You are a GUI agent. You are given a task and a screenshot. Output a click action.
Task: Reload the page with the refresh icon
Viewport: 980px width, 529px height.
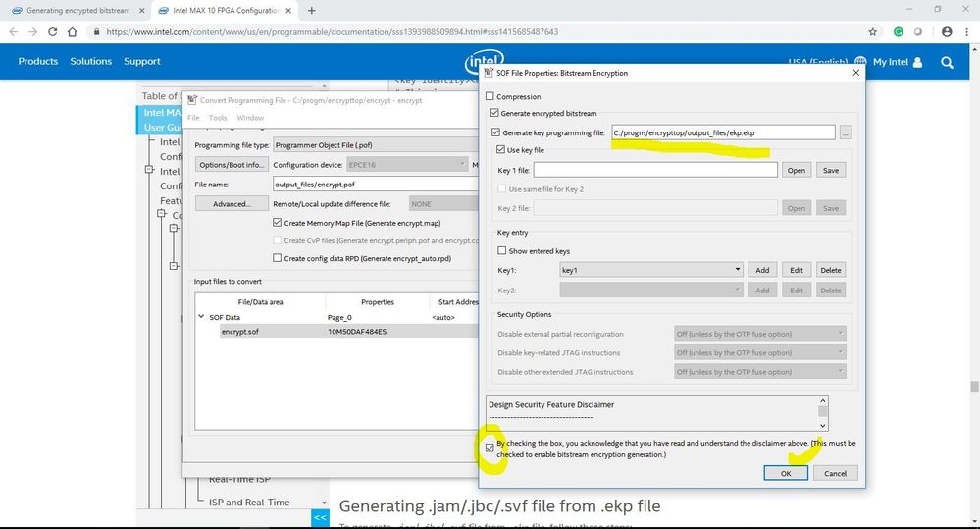(53, 31)
